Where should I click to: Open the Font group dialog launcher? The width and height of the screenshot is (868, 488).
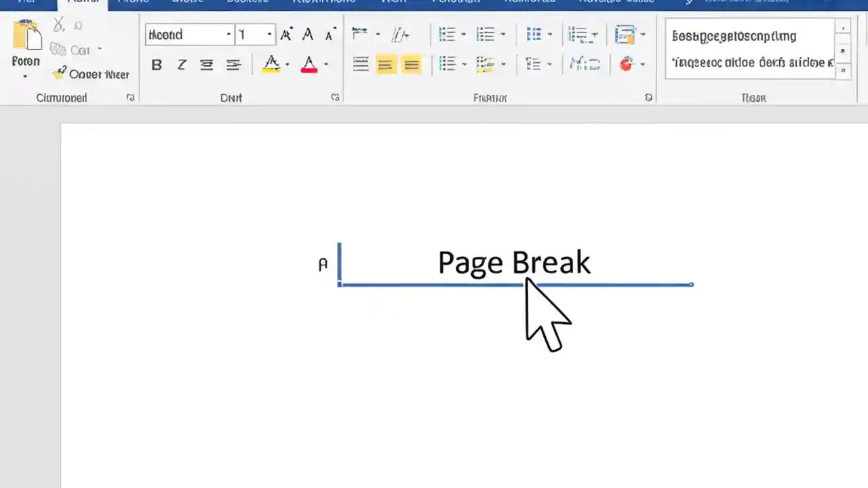click(x=335, y=98)
